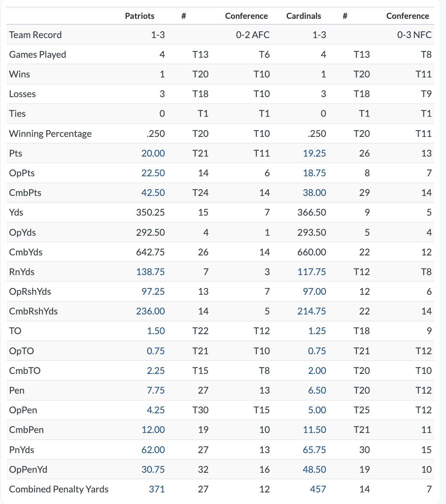Open the Patriots OpPts link 22.50
Screen dimensions: 446x504
[153, 173]
